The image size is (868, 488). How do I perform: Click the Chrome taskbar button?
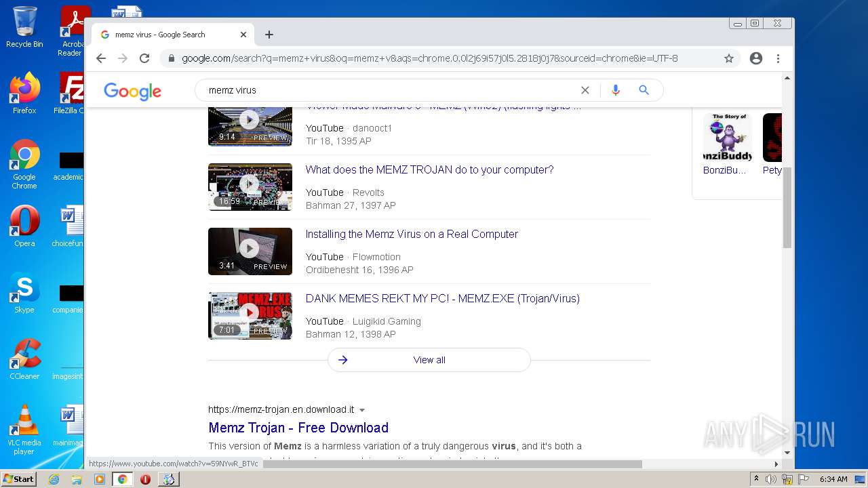point(123,479)
